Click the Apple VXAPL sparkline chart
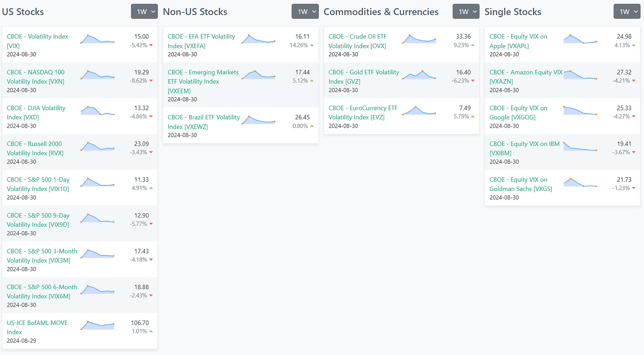The height and width of the screenshot is (355, 644). point(580,39)
